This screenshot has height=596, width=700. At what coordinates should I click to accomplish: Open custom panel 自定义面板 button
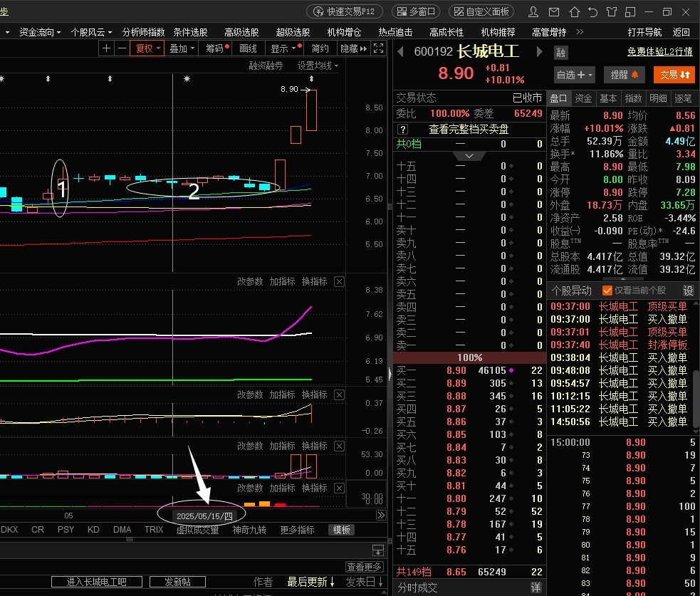pyautogui.click(x=481, y=11)
